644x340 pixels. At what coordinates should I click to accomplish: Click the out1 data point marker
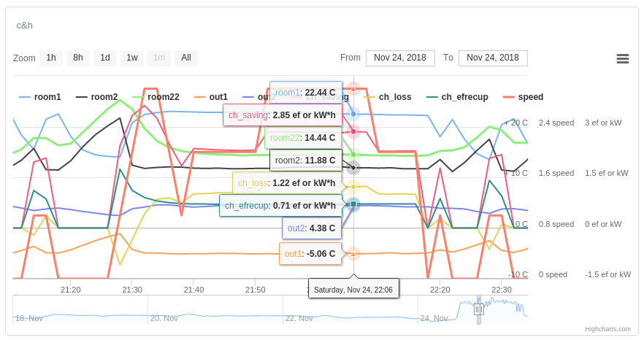click(x=353, y=254)
